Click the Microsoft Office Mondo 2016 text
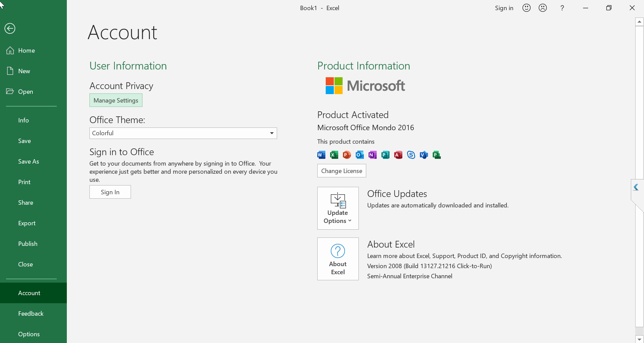The image size is (644, 343). 366,127
